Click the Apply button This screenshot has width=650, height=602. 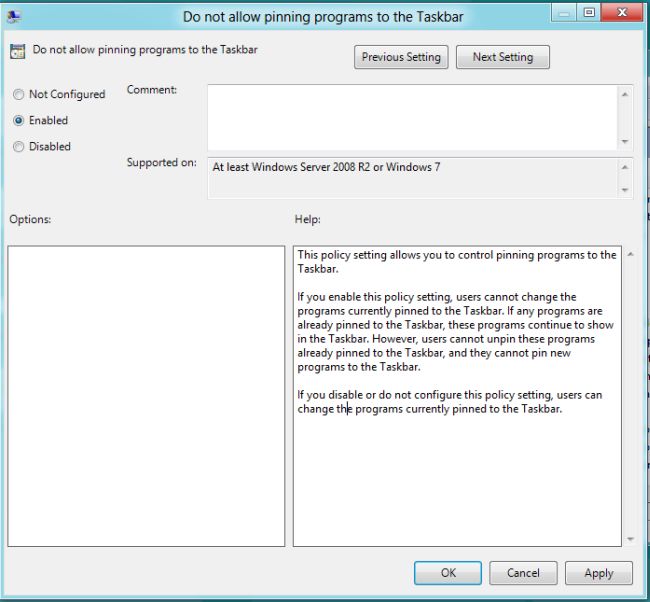[599, 573]
